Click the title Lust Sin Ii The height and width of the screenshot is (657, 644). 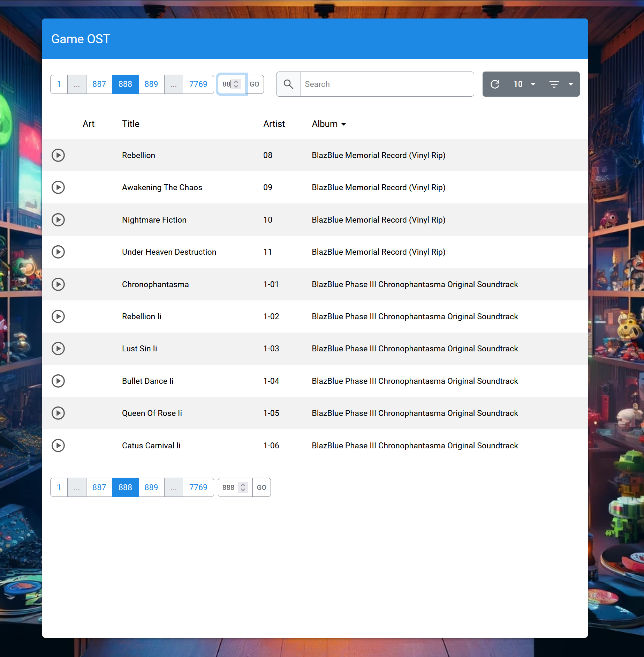[139, 349]
